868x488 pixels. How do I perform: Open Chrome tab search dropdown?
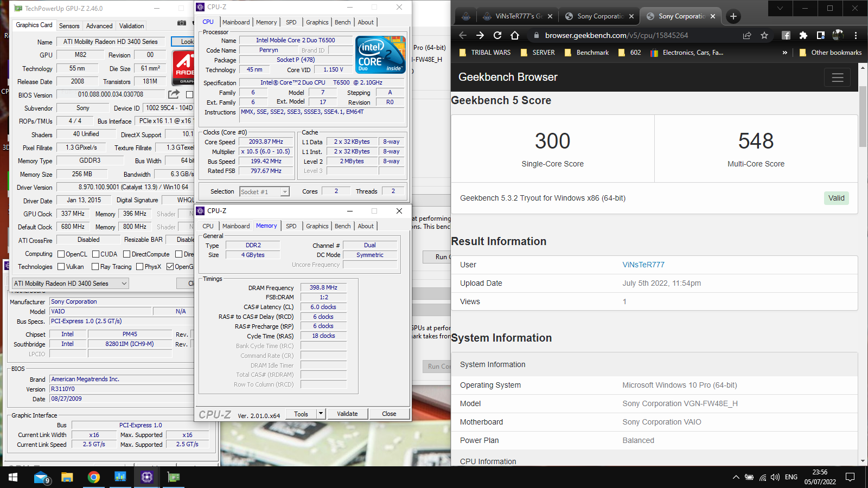[780, 8]
